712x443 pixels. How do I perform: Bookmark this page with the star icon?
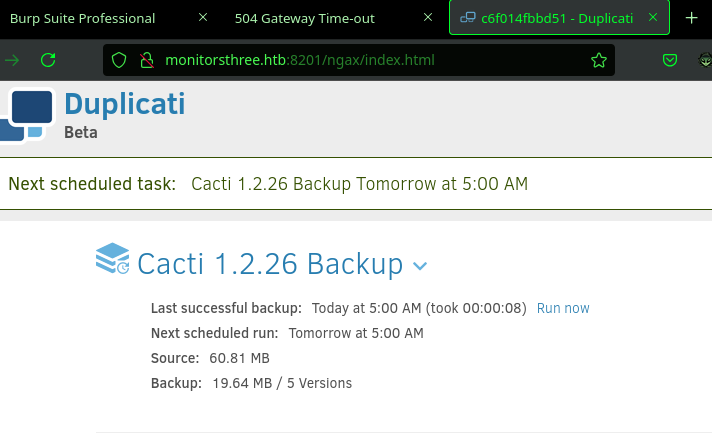tap(599, 60)
